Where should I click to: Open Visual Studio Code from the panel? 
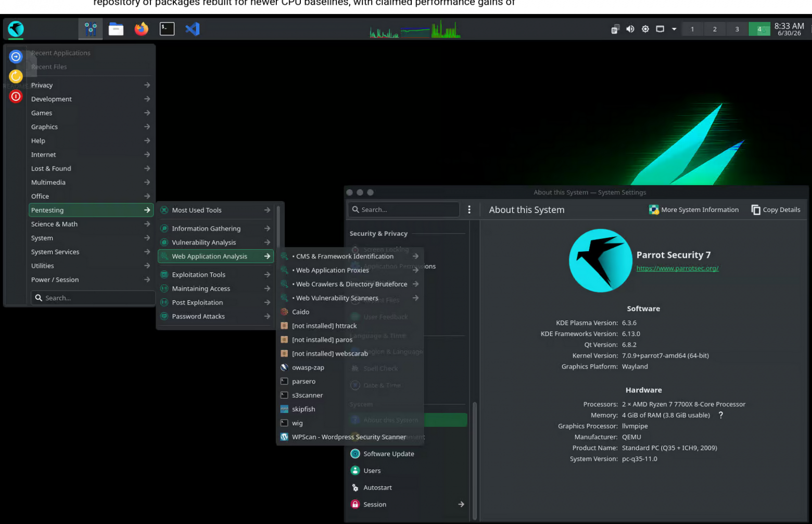pyautogui.click(x=192, y=29)
